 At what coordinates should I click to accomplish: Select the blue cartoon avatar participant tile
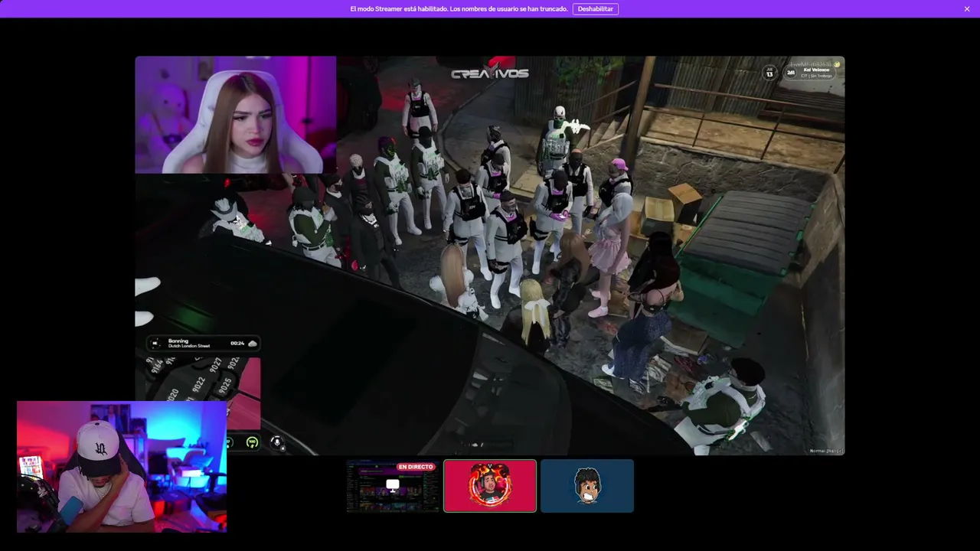(587, 486)
